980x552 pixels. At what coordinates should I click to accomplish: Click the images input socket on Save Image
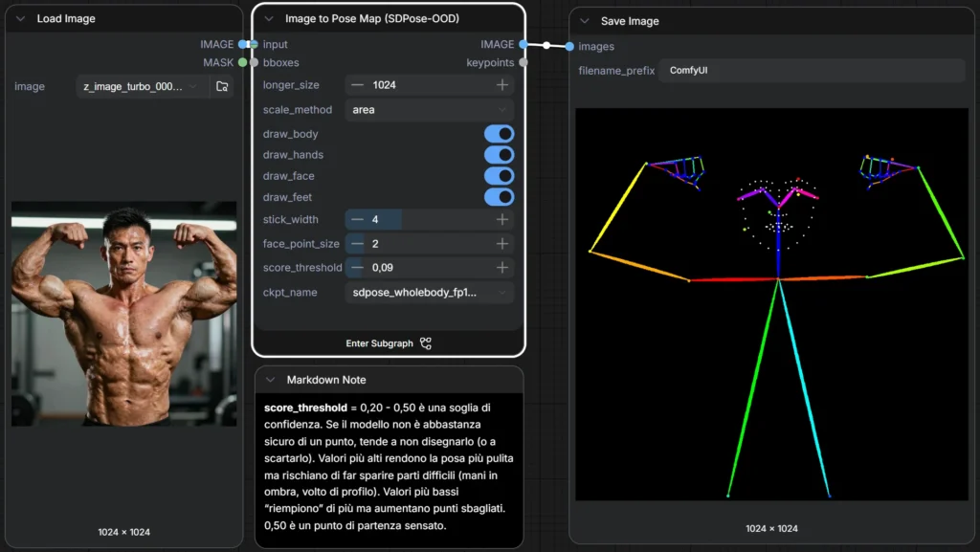point(570,47)
